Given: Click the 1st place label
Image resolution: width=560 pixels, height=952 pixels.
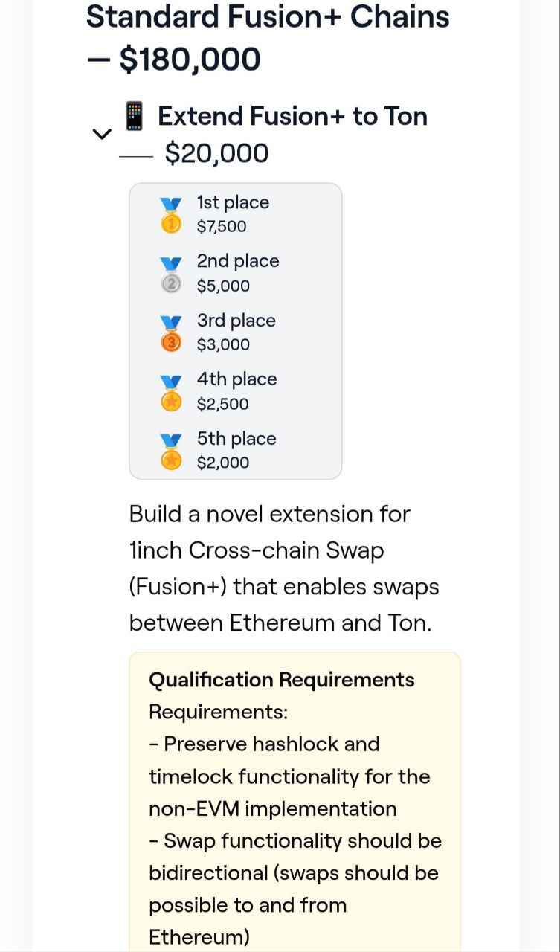Looking at the screenshot, I should point(233,202).
